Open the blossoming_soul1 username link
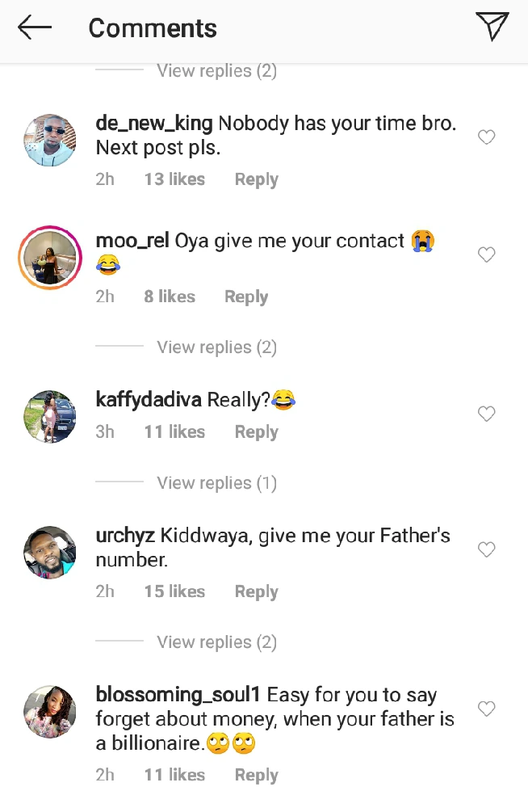Viewport: 528px width, 812px height. point(178,695)
